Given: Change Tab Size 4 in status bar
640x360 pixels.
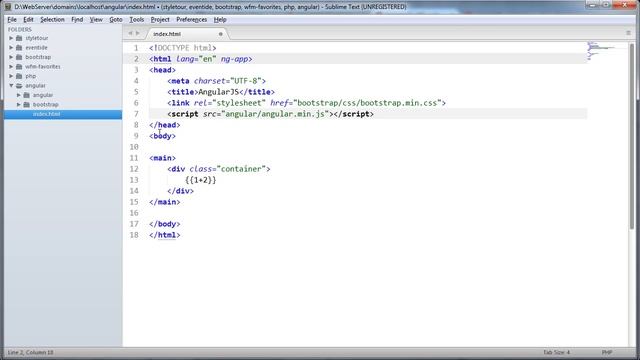Looking at the screenshot, I should point(556,352).
